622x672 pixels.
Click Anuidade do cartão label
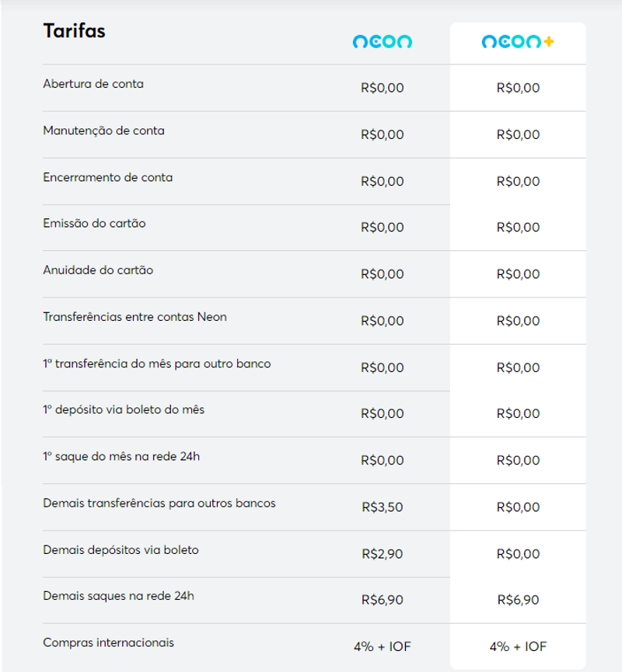click(98, 270)
